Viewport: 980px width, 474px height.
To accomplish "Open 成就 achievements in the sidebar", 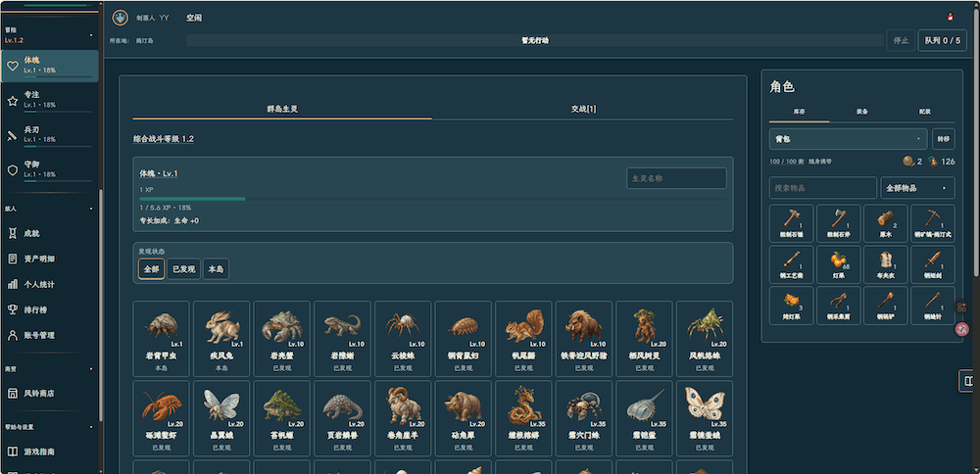I will click(49, 233).
